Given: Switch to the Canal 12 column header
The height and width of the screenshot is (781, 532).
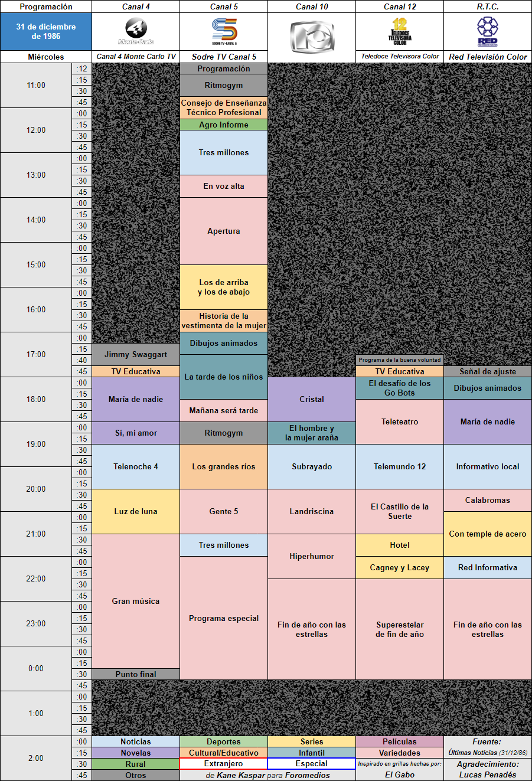Looking at the screenshot, I should tap(399, 6).
